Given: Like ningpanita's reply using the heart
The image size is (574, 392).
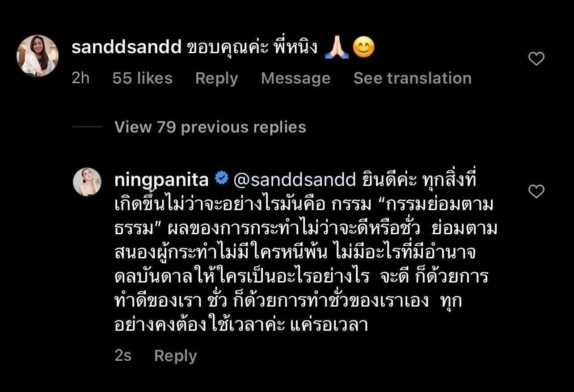Looking at the screenshot, I should pyautogui.click(x=536, y=191).
